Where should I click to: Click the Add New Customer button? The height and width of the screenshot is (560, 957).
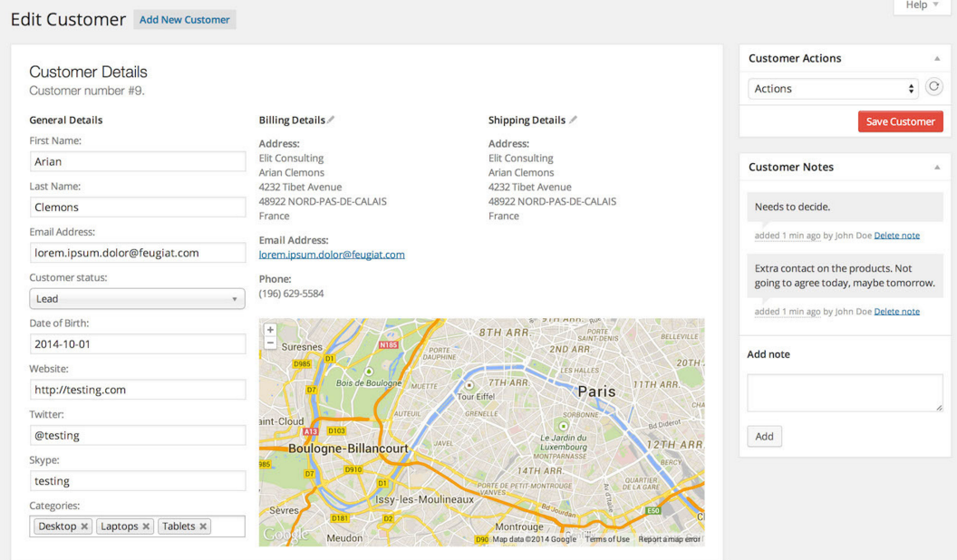click(x=185, y=20)
